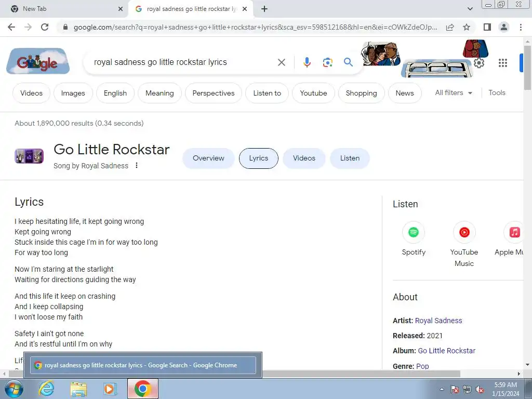Viewport: 532px width, 399px height.
Task: Click the song album thumbnail
Action: (x=29, y=156)
